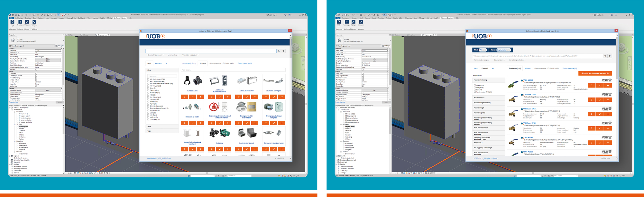This screenshot has height=197, width=644.
Task: Click settings gear beside search in right UOB dialog
Action: (x=610, y=56)
